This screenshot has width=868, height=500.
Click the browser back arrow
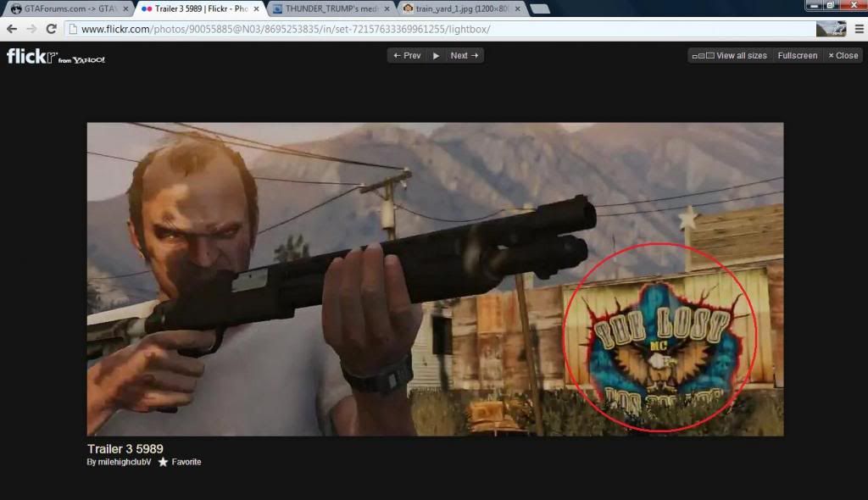(x=12, y=29)
